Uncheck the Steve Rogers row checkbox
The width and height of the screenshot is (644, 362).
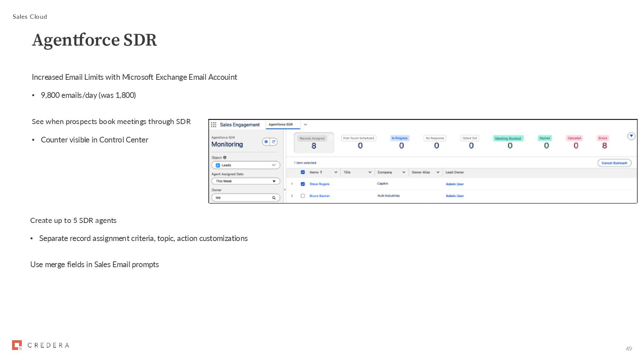303,184
